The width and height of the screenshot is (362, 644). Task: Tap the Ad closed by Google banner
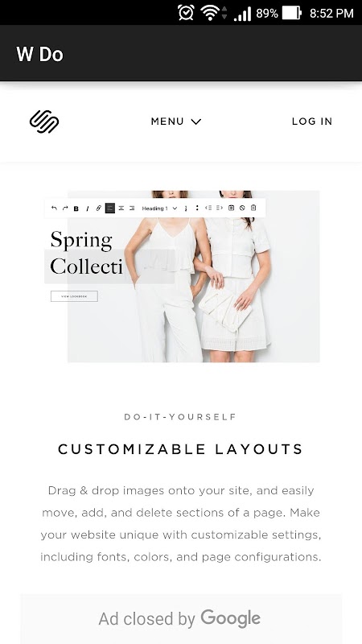179,618
